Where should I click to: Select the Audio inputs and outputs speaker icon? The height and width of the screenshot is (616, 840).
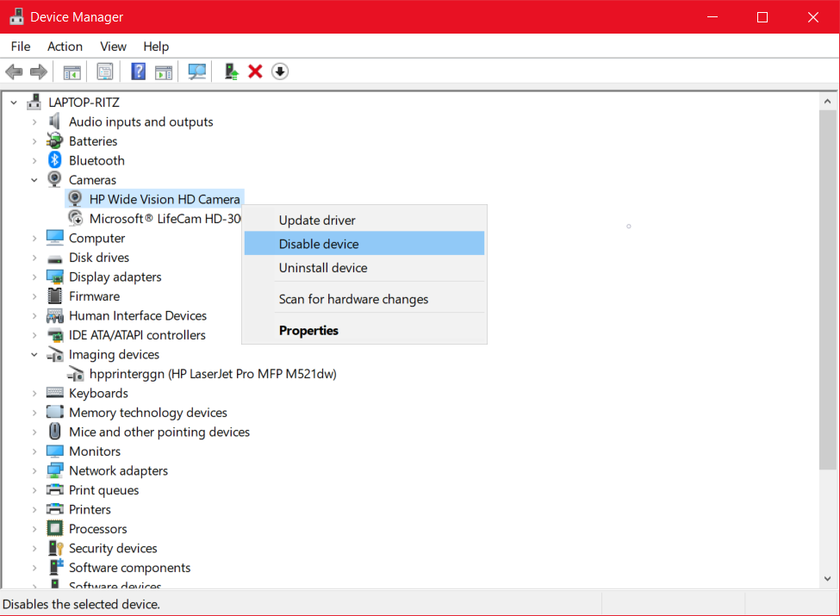54,121
